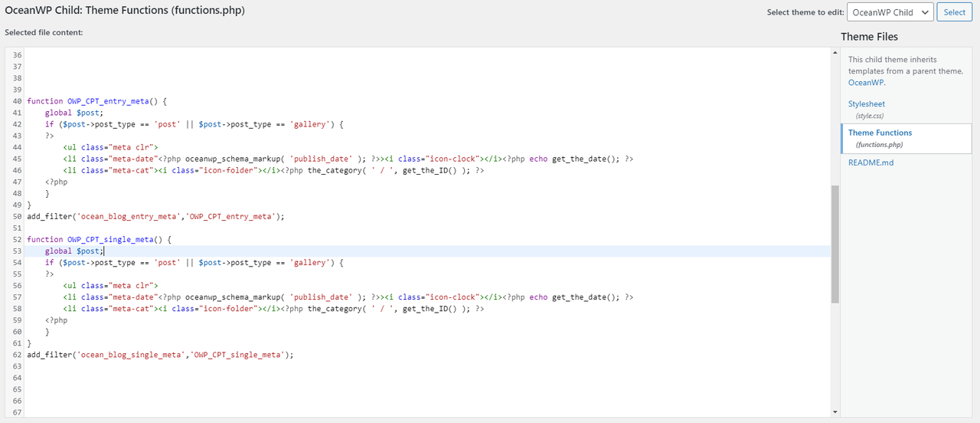Click 'Selected file content:' label

coord(44,32)
